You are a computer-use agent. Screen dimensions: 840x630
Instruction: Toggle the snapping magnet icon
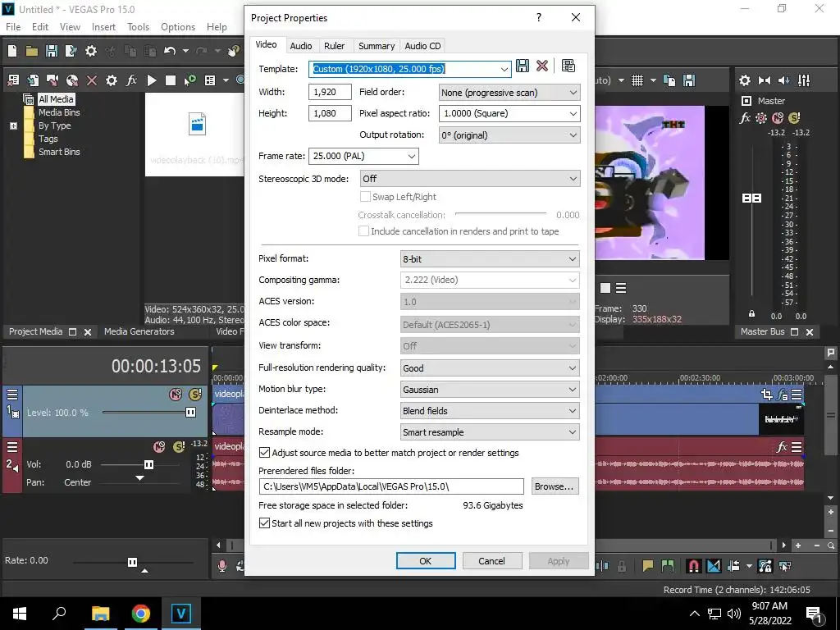pyautogui.click(x=693, y=566)
